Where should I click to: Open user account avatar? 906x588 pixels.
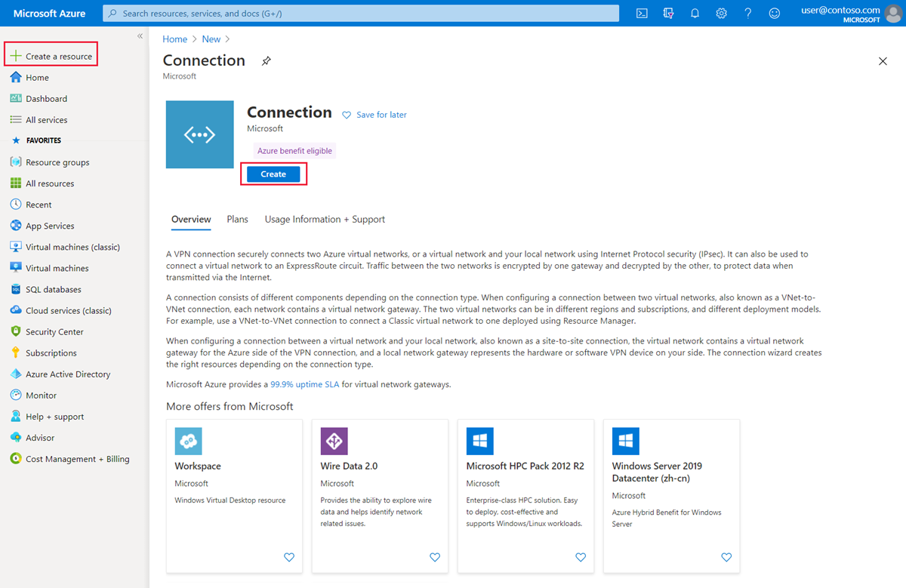click(894, 13)
